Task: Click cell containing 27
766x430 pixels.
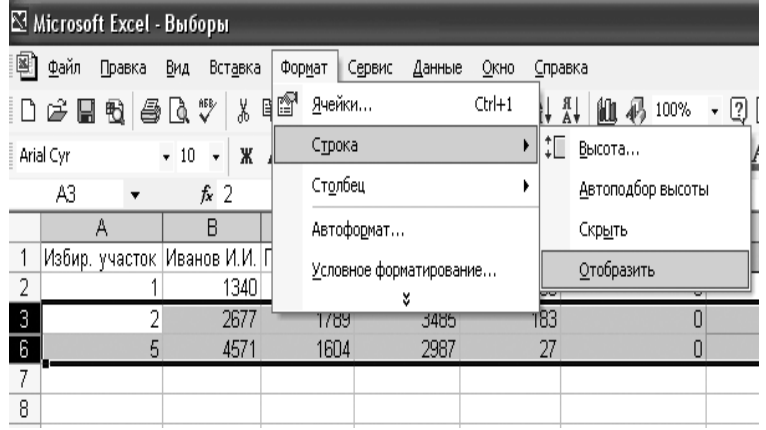Action: tap(510, 349)
